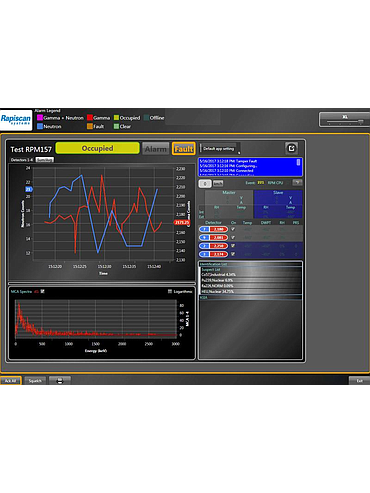Click the Alarm status button

pyautogui.click(x=156, y=149)
